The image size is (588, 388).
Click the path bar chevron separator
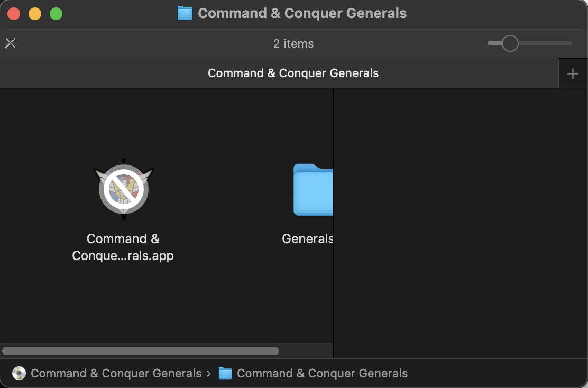(209, 373)
